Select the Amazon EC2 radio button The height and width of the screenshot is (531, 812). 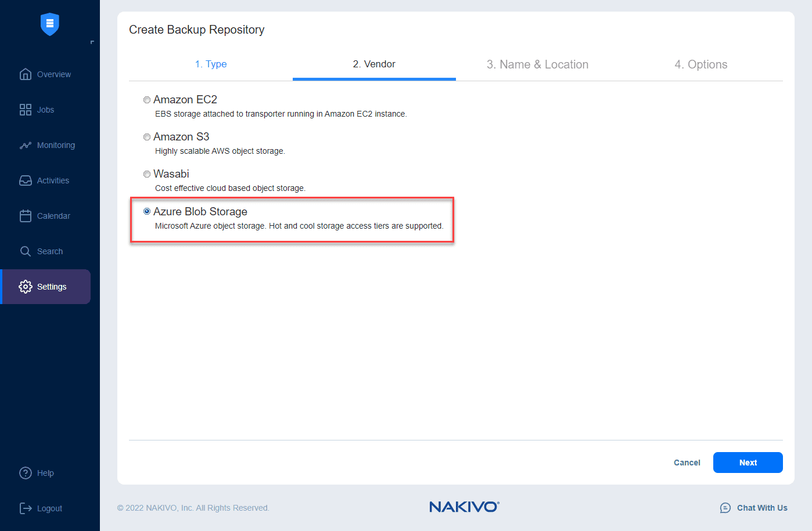click(x=147, y=100)
